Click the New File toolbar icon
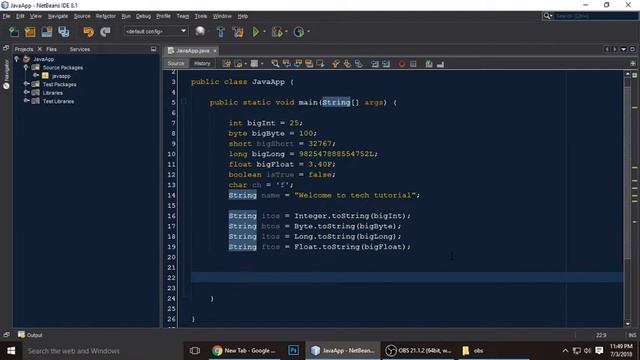Image resolution: width=640 pixels, height=360 pixels. [x=13, y=32]
